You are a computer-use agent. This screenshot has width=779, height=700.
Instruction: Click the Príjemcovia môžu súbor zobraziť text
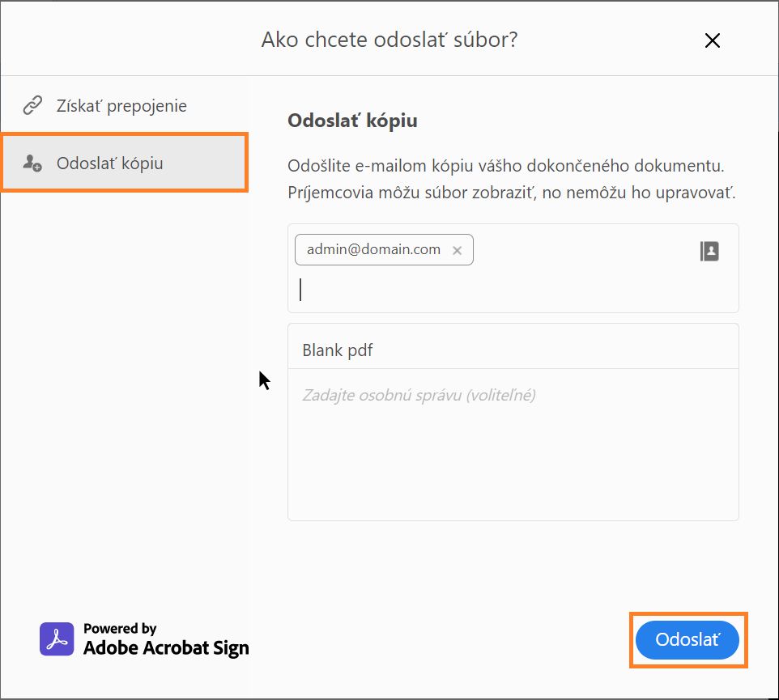[511, 193]
